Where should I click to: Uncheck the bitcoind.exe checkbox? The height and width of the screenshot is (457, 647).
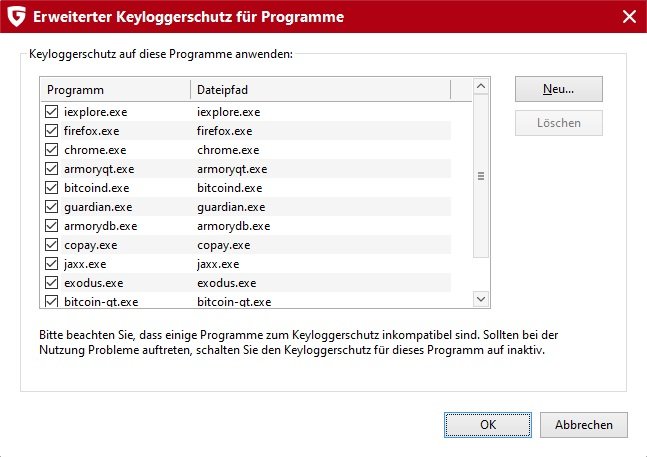52,188
